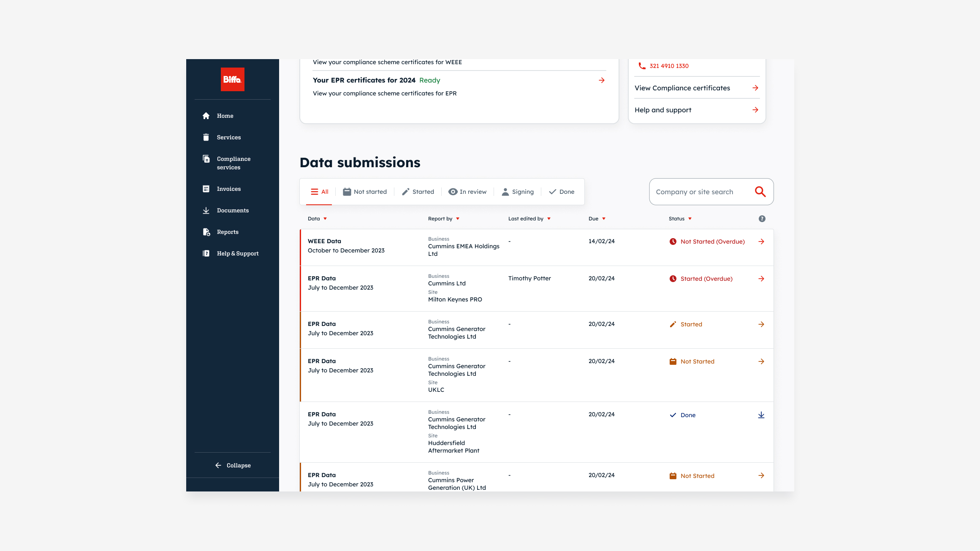Open the Status sort dropdown
The image size is (980, 551).
click(690, 218)
